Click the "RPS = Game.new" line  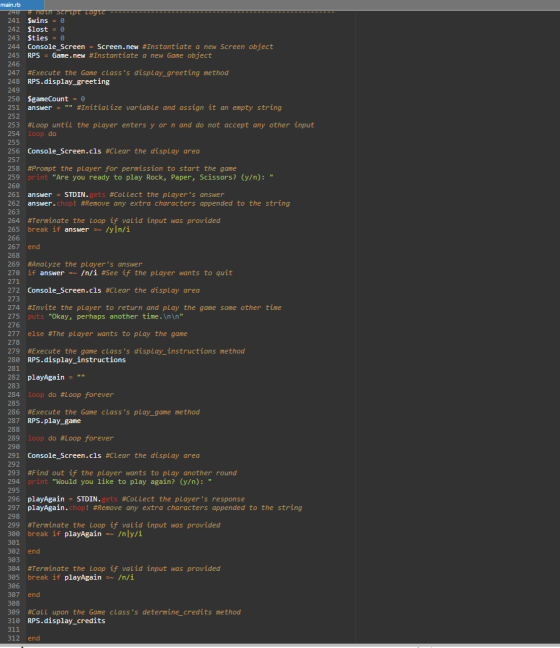(119, 55)
